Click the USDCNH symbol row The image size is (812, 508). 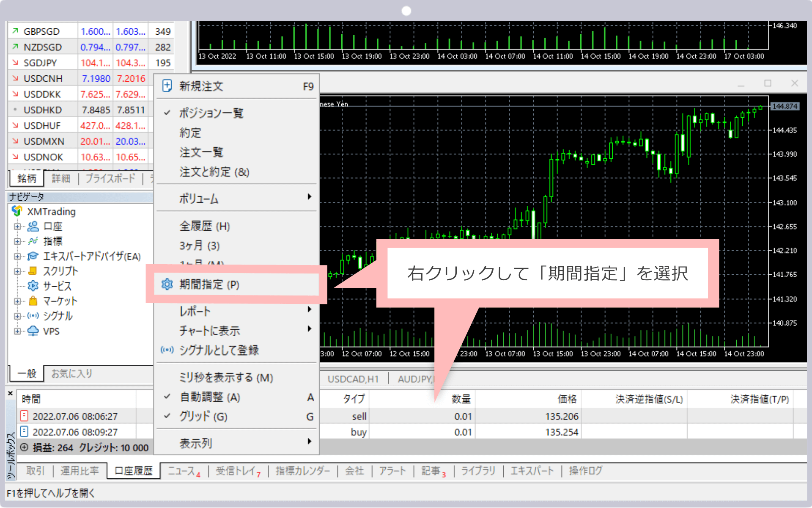pos(43,79)
